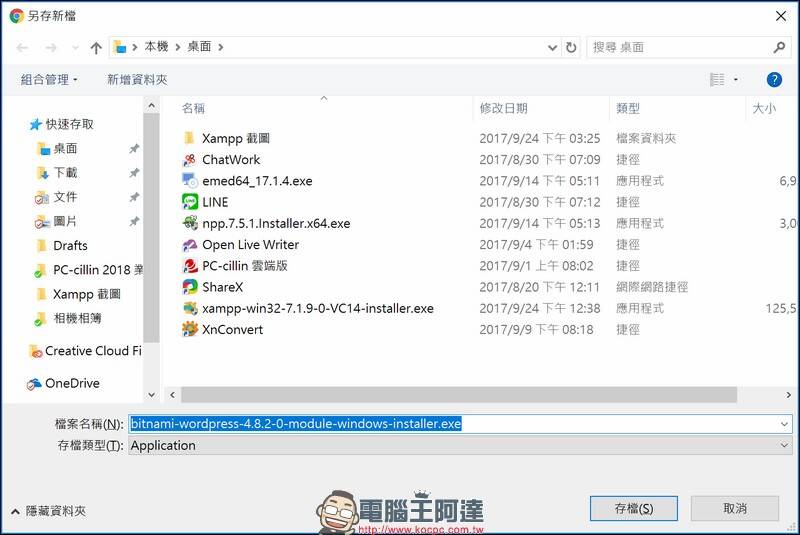800x535 pixels.
Task: Unpin 文件 via its pin icon
Action: coord(134,197)
